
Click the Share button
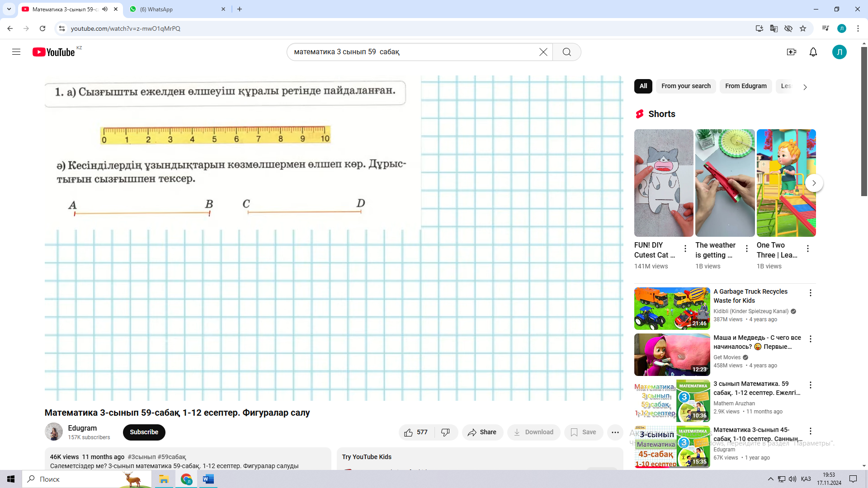click(x=482, y=432)
